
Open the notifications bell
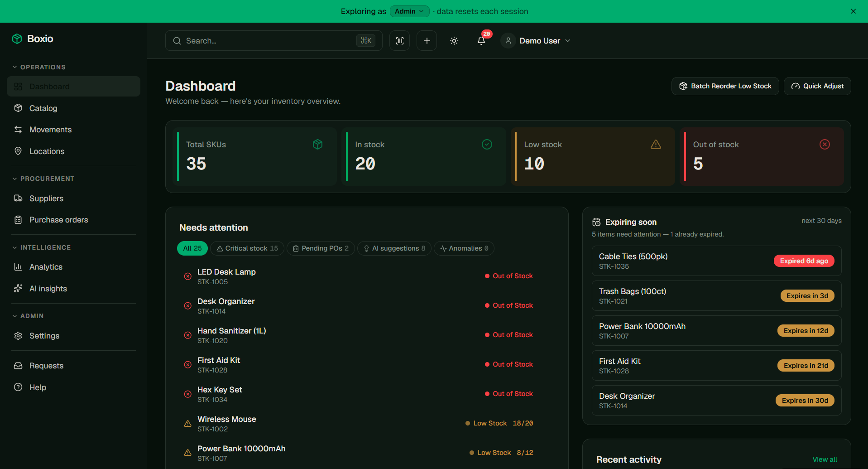tap(481, 41)
